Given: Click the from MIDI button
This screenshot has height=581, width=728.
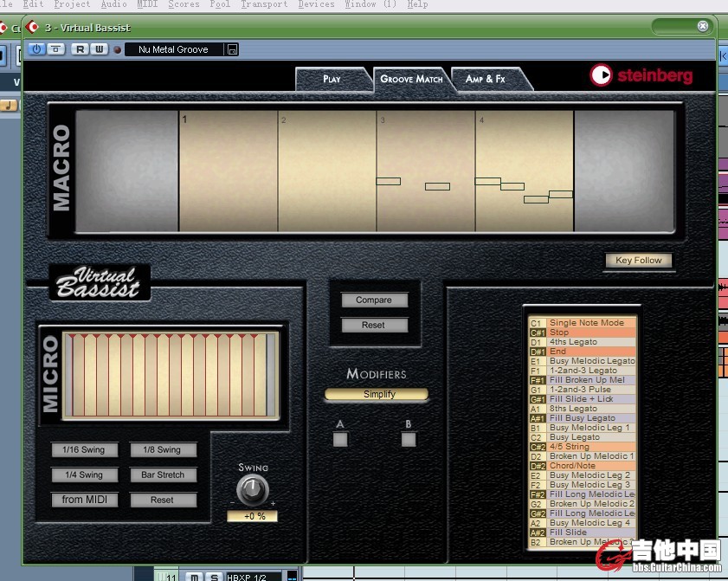Looking at the screenshot, I should (85, 500).
